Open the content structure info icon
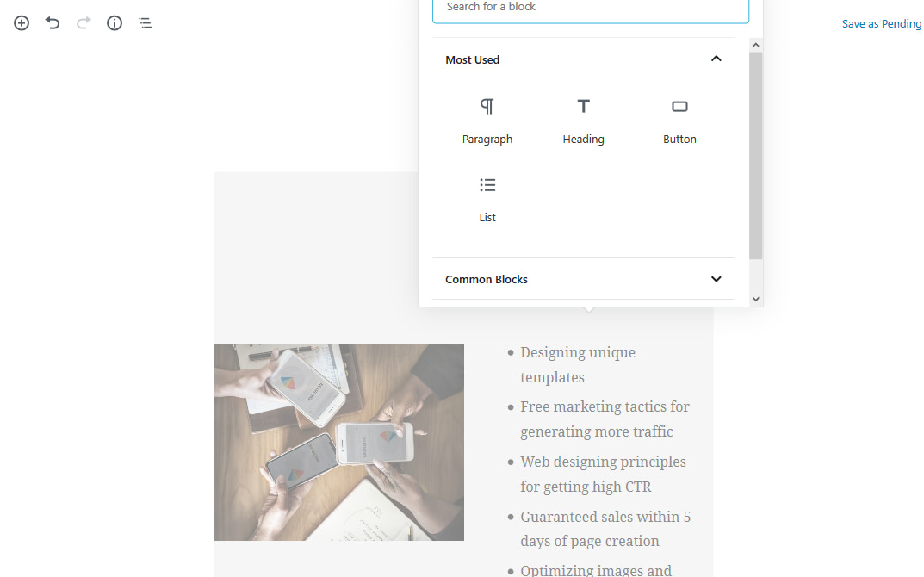 coord(115,23)
